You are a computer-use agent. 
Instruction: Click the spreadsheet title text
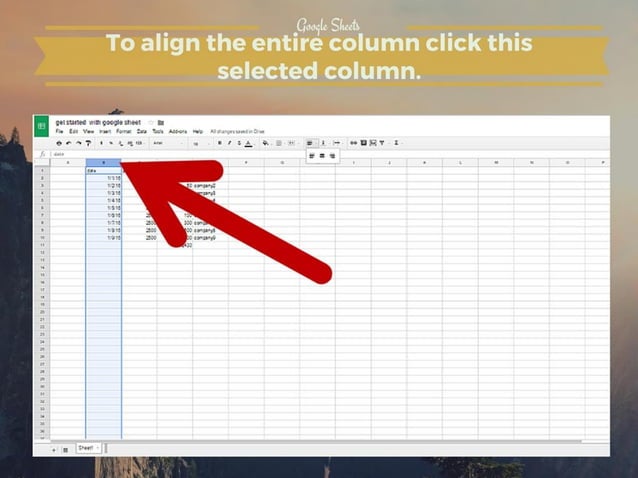click(98, 122)
